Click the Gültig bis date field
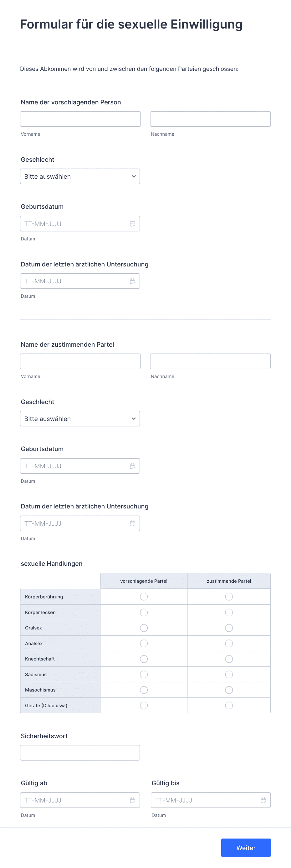291x868 pixels. click(x=211, y=800)
